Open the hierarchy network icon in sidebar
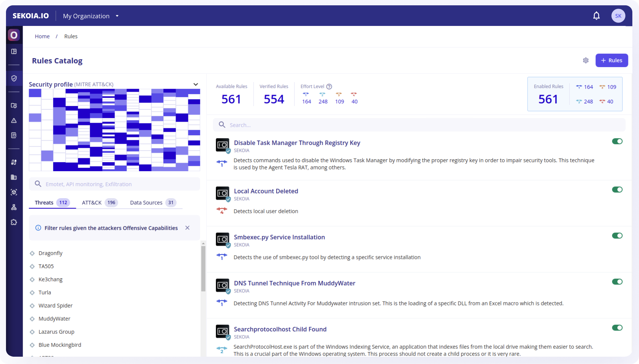This screenshot has height=364, width=639. click(x=14, y=207)
